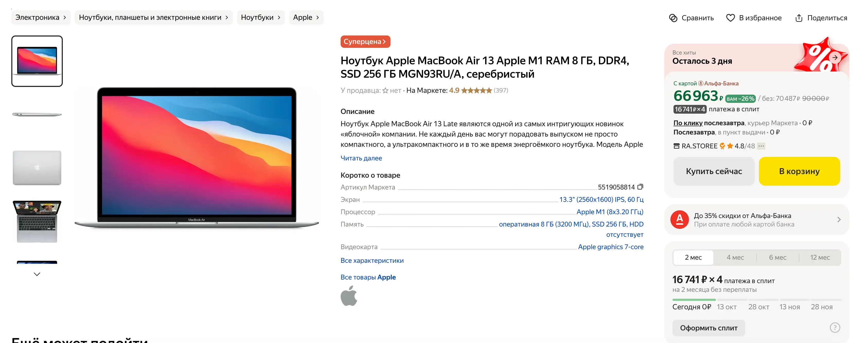The image size is (868, 343).
Task: Open Все характеристики link
Action: pos(372,260)
